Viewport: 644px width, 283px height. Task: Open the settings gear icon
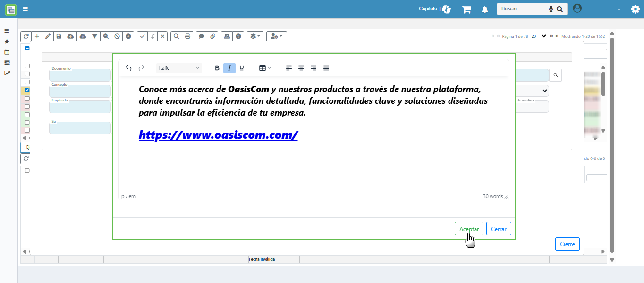(635, 9)
